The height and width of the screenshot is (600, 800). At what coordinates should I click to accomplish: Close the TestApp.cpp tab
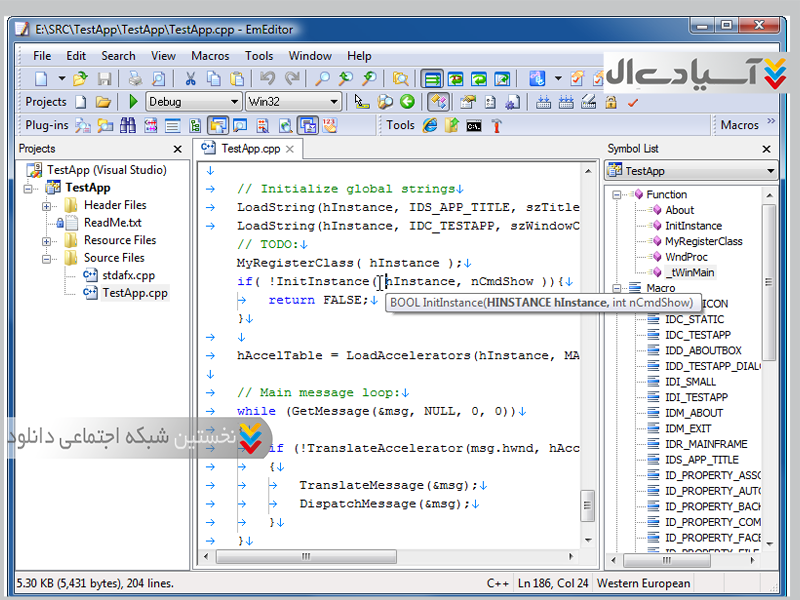291,149
